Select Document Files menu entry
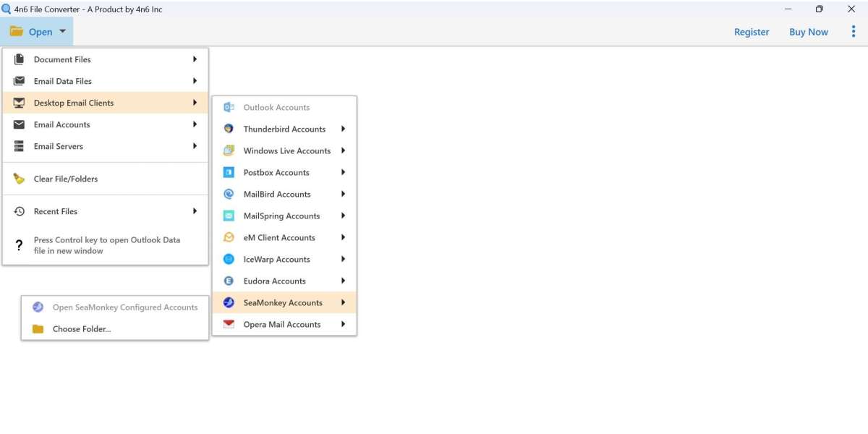Image resolution: width=868 pixels, height=434 pixels. [x=106, y=59]
